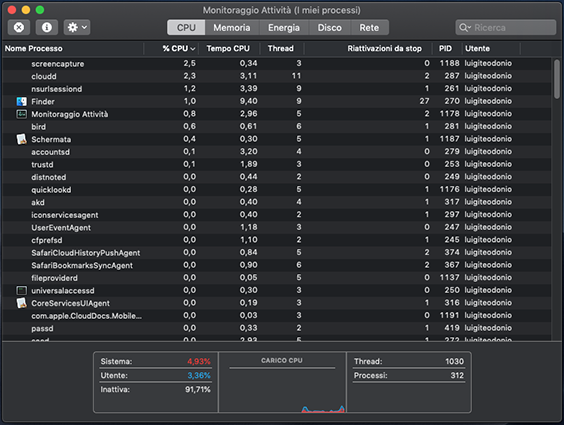Select the passd process row

tap(277, 328)
